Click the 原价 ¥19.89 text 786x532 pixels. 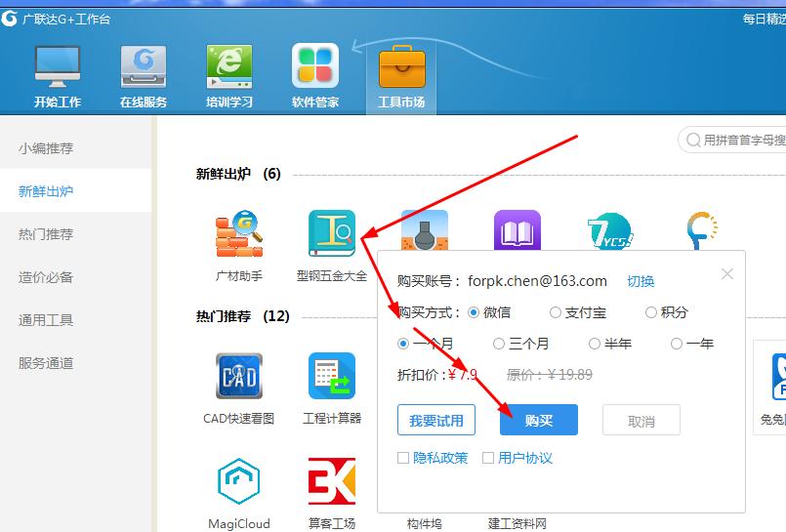coord(550,374)
